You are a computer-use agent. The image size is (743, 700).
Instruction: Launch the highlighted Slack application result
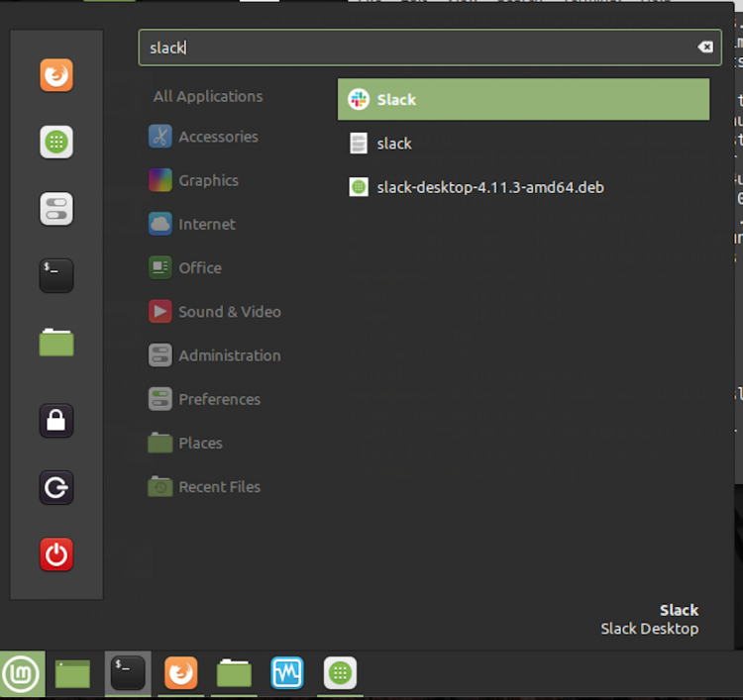click(x=524, y=99)
